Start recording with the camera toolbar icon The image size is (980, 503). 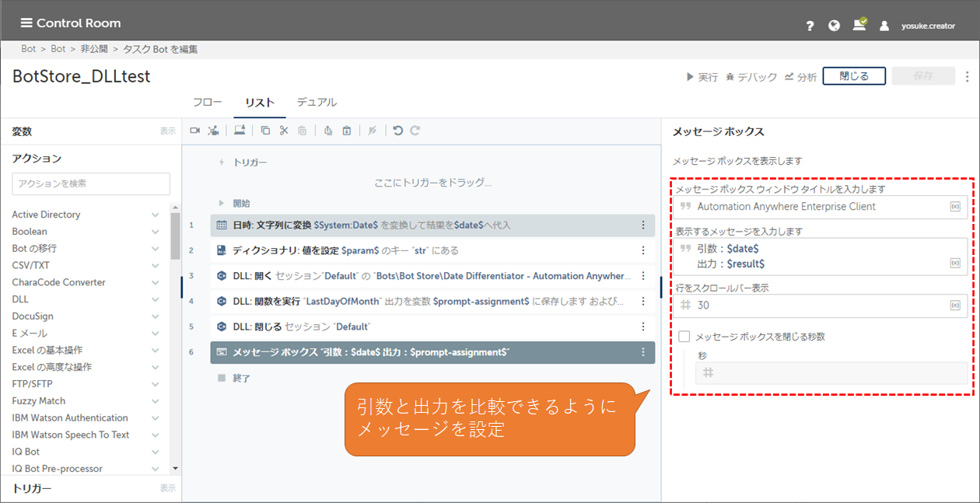(x=195, y=131)
